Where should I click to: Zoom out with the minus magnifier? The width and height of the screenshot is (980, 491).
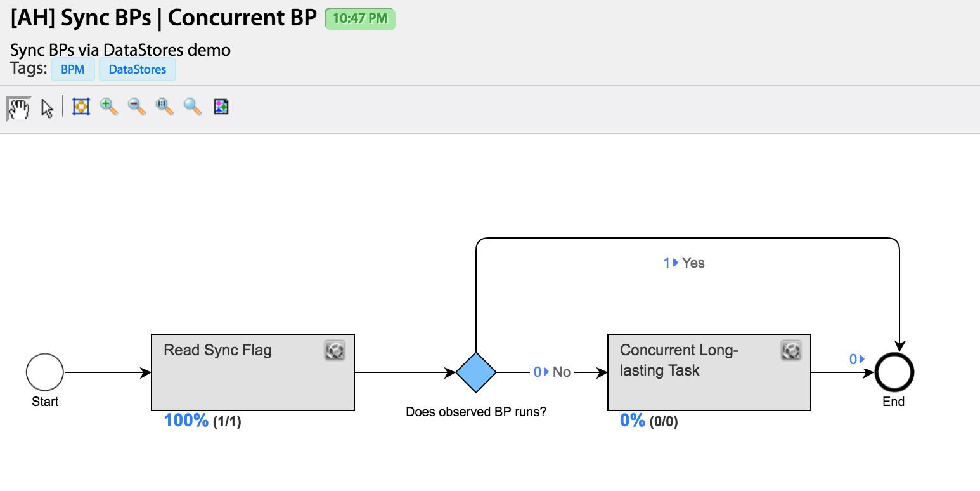point(137,107)
